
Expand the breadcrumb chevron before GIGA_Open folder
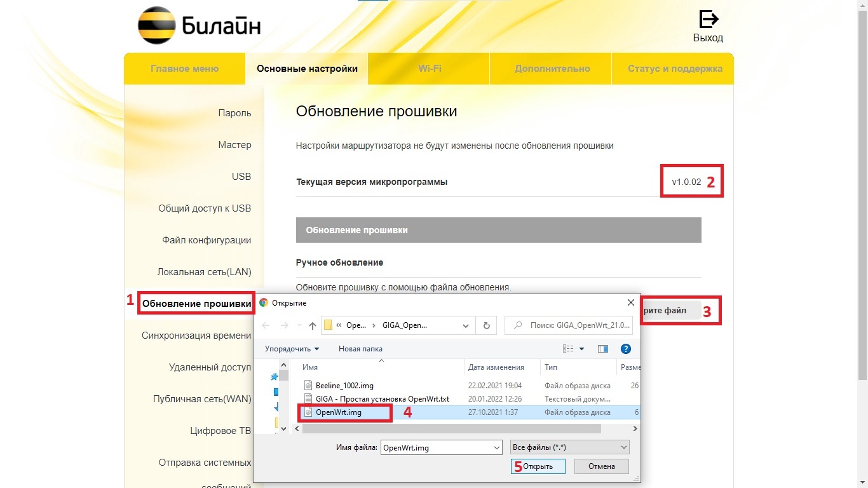click(374, 325)
